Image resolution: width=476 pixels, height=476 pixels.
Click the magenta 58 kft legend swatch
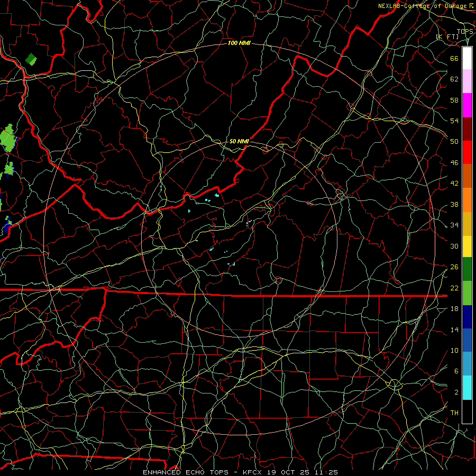[x=467, y=105]
